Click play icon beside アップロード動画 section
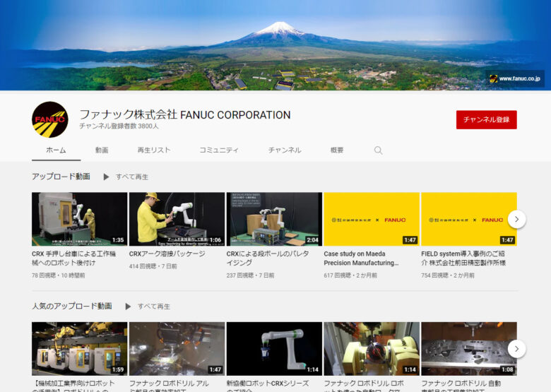 click(107, 177)
